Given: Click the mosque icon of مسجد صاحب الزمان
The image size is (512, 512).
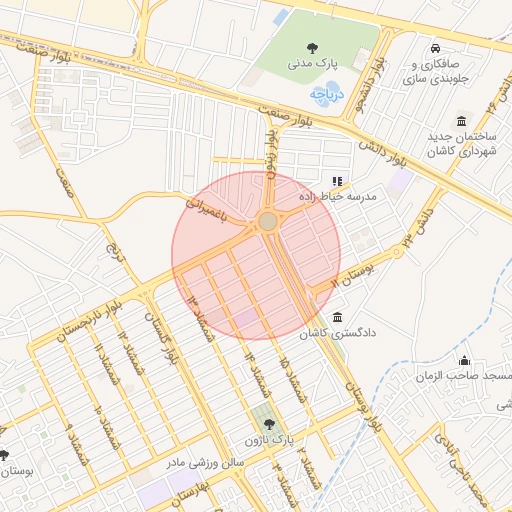Looking at the screenshot, I should [x=464, y=361].
